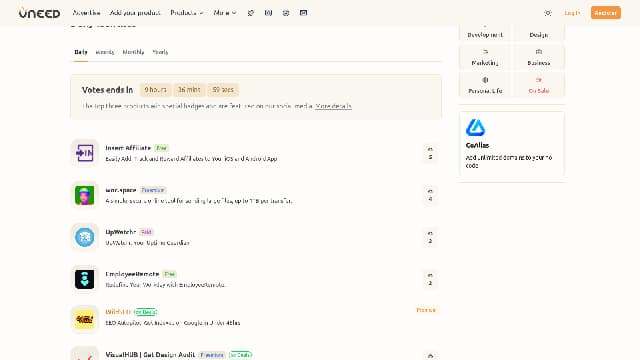Click the Freemium badge on second product
The height and width of the screenshot is (360, 640).
[153, 190]
